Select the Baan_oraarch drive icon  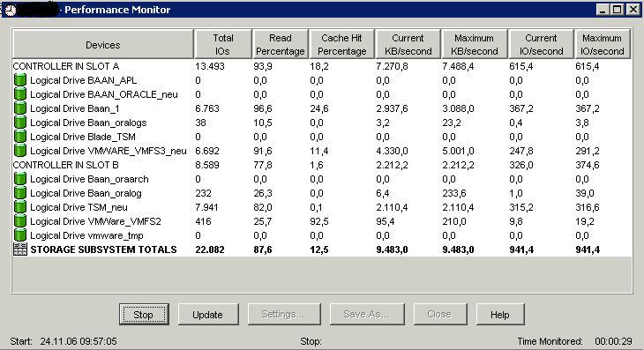(20, 179)
